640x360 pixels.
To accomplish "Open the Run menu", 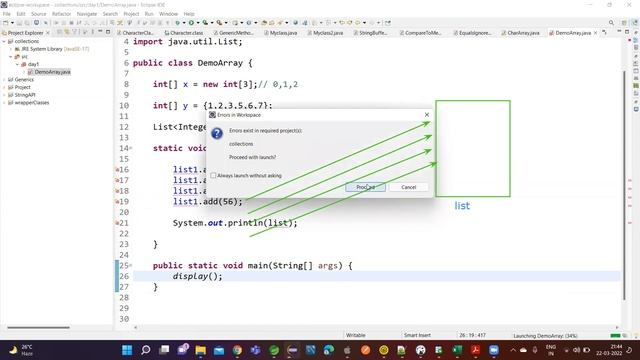I will (149, 14).
